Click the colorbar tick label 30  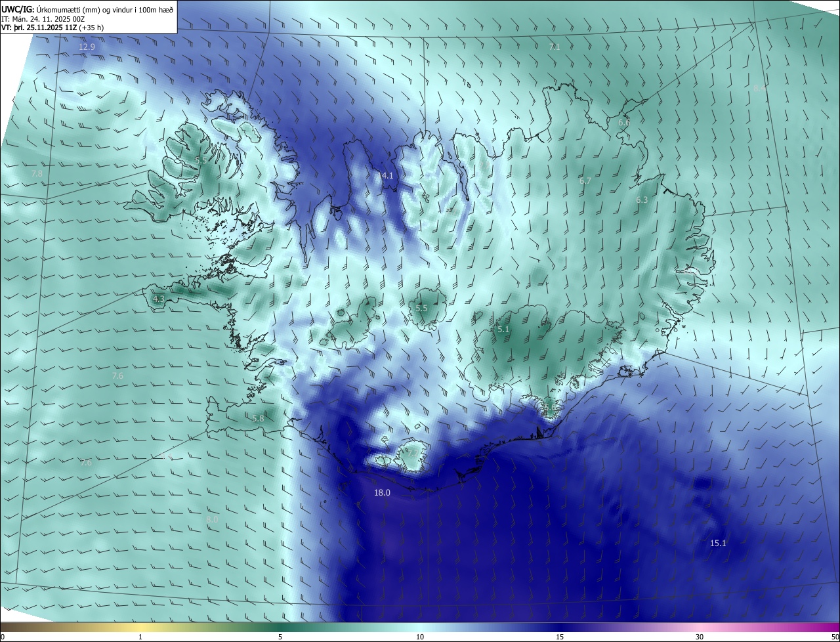point(700,637)
